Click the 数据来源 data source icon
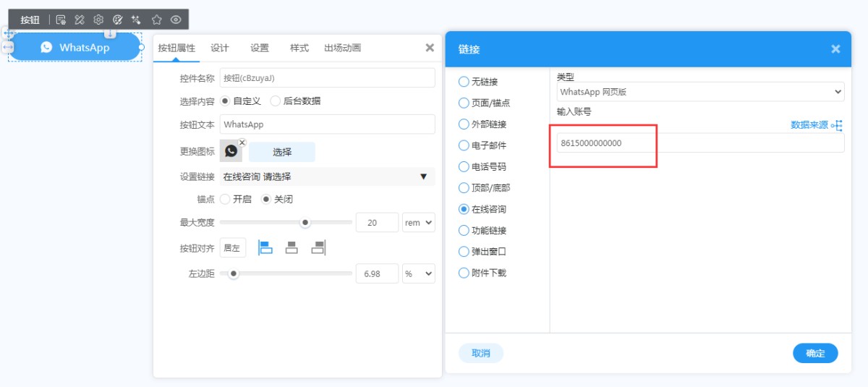868x387 pixels. click(837, 125)
